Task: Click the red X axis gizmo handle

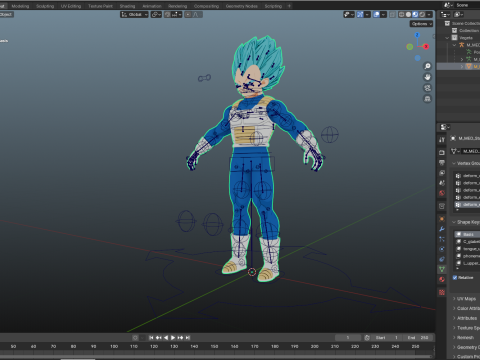Action: coord(426,47)
